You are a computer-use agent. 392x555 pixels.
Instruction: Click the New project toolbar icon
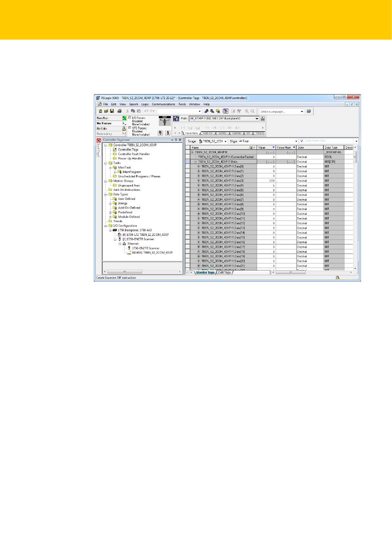point(100,111)
